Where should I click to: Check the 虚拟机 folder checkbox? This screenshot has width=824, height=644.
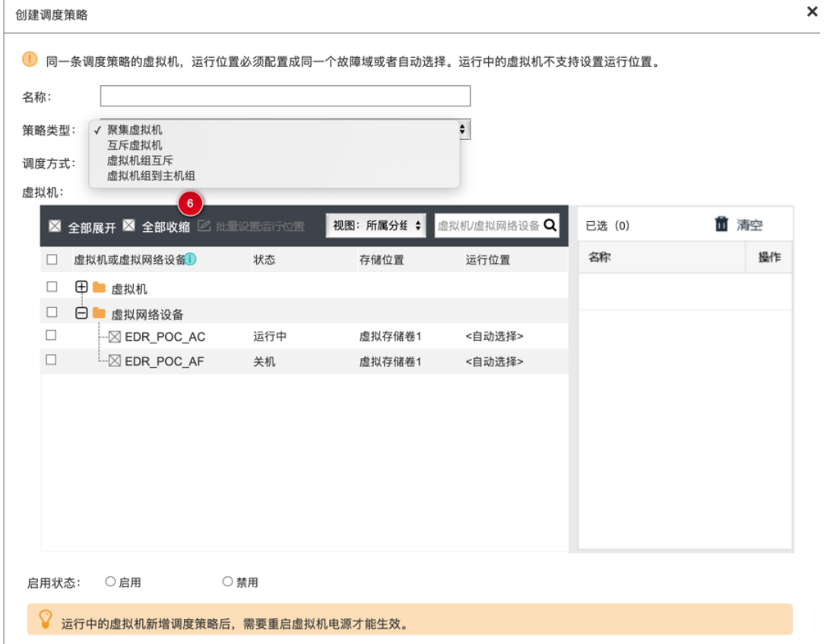tap(52, 287)
